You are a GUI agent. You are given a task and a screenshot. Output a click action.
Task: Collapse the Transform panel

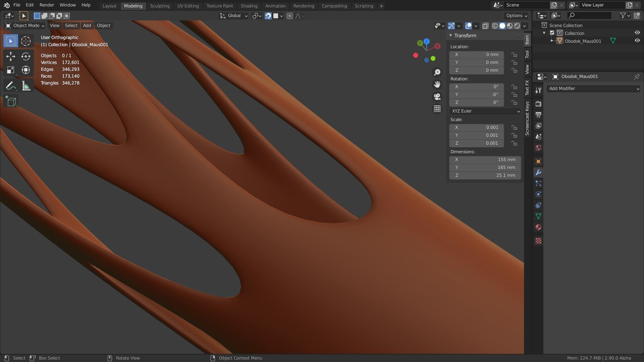pyautogui.click(x=450, y=36)
